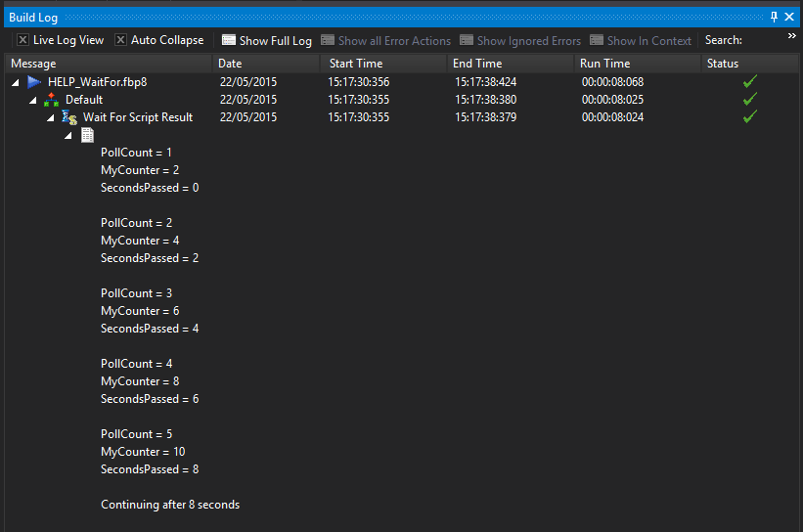Click the 'SecondsPassed = 2' log line
The height and width of the screenshot is (532, 803).
click(x=150, y=258)
